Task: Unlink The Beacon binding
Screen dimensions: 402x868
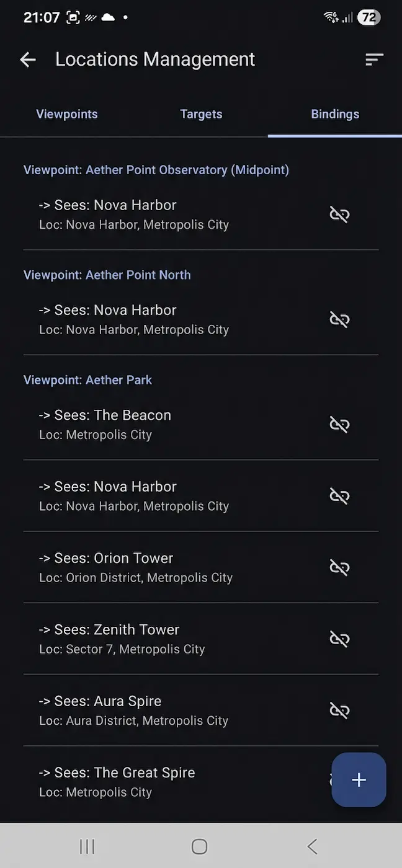Action: click(339, 425)
